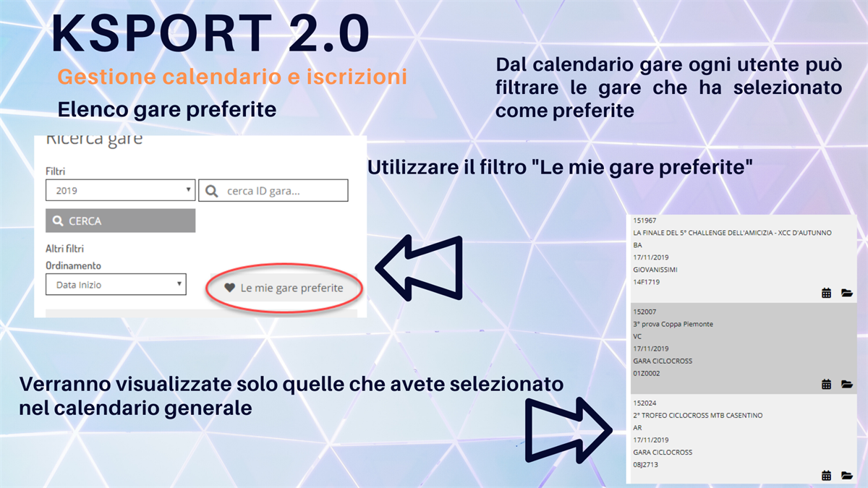Select race ID 151967 text

644,221
